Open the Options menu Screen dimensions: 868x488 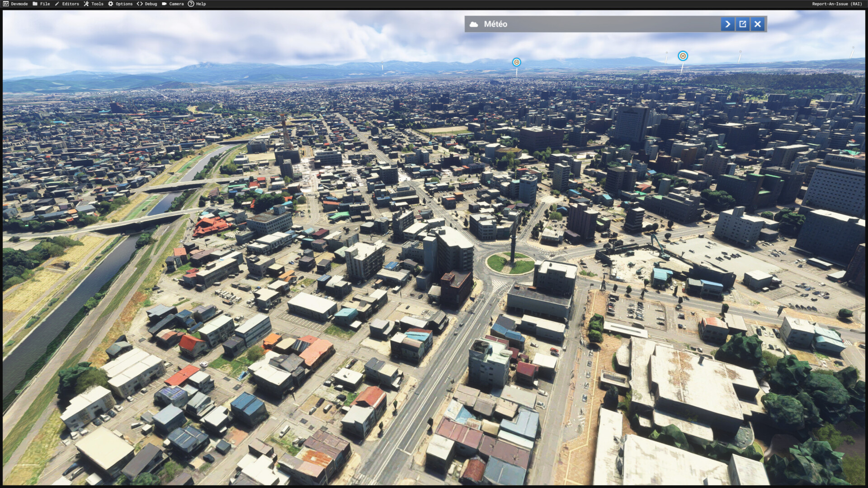click(124, 4)
